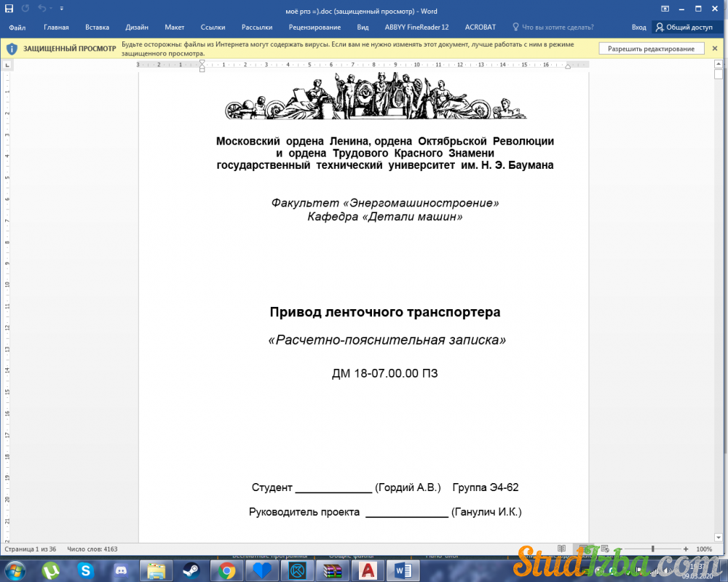Click the Undo arrow icon
The width and height of the screenshot is (728, 582).
click(x=41, y=8)
